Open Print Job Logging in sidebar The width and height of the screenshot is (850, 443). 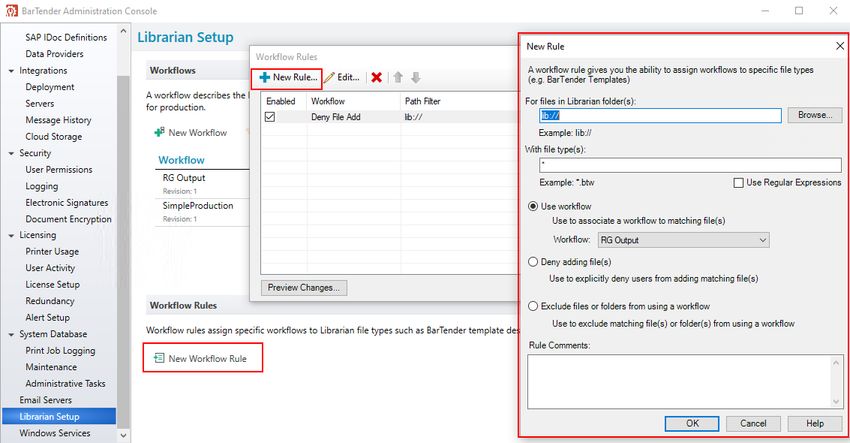point(60,351)
